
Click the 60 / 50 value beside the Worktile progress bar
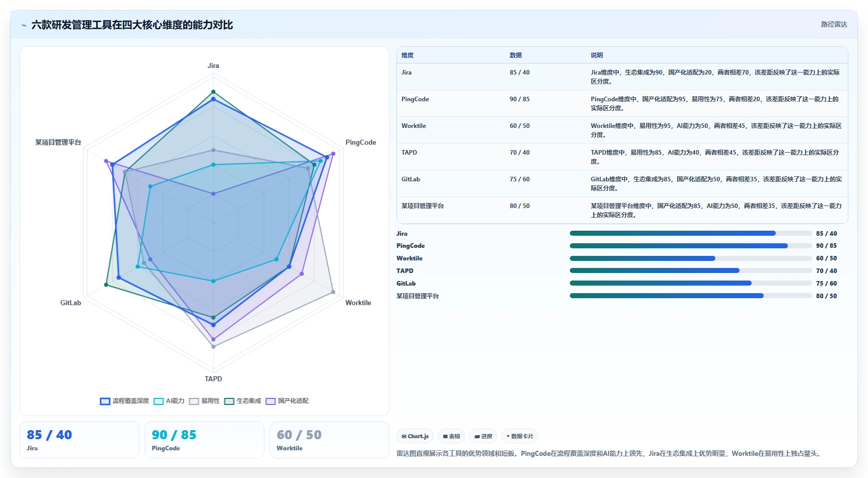click(x=826, y=258)
